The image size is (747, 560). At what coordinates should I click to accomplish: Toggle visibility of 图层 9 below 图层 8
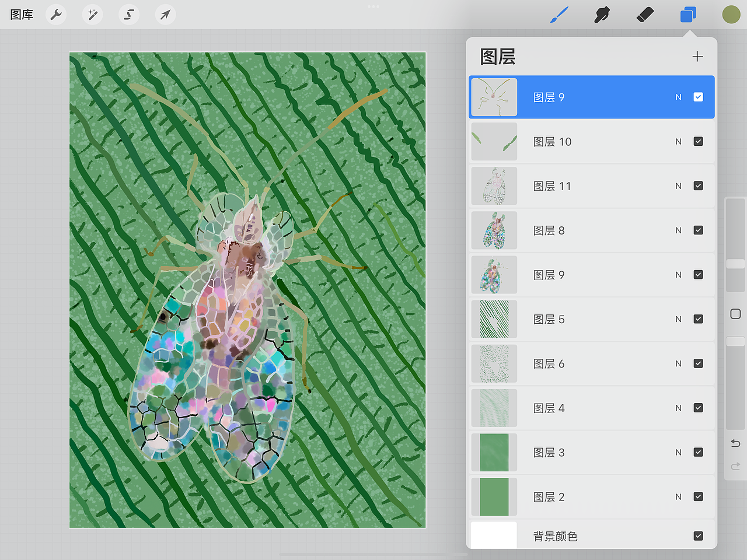point(698,274)
